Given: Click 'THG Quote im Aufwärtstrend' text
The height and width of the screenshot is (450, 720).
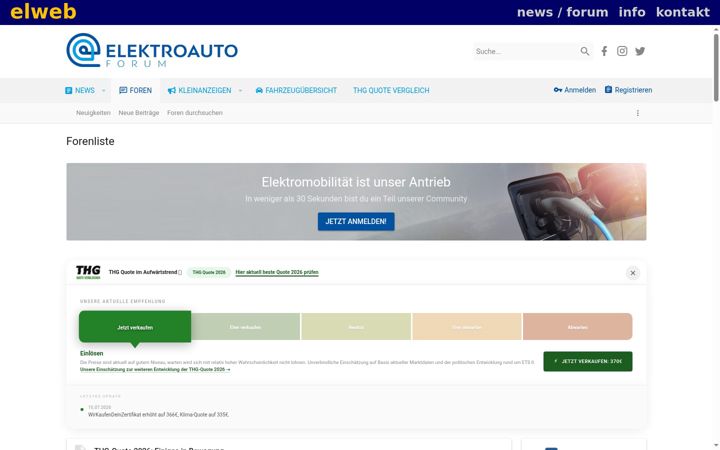Looking at the screenshot, I should click(x=143, y=272).
